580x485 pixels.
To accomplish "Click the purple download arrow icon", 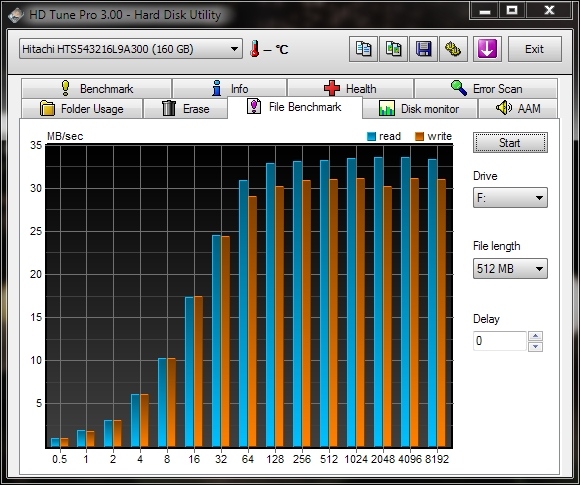I will tap(487, 49).
